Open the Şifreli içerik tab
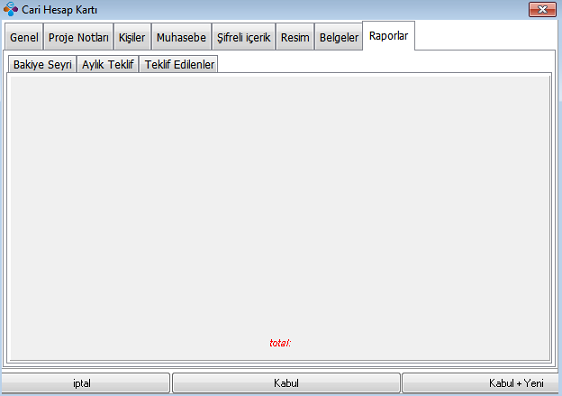The width and height of the screenshot is (562, 396). pos(244,37)
